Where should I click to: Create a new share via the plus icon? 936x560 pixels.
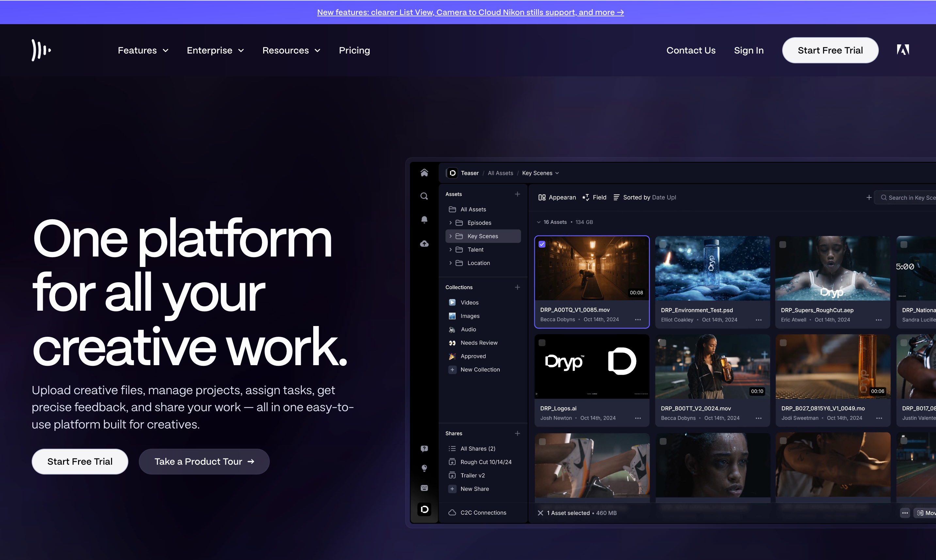coord(518,433)
